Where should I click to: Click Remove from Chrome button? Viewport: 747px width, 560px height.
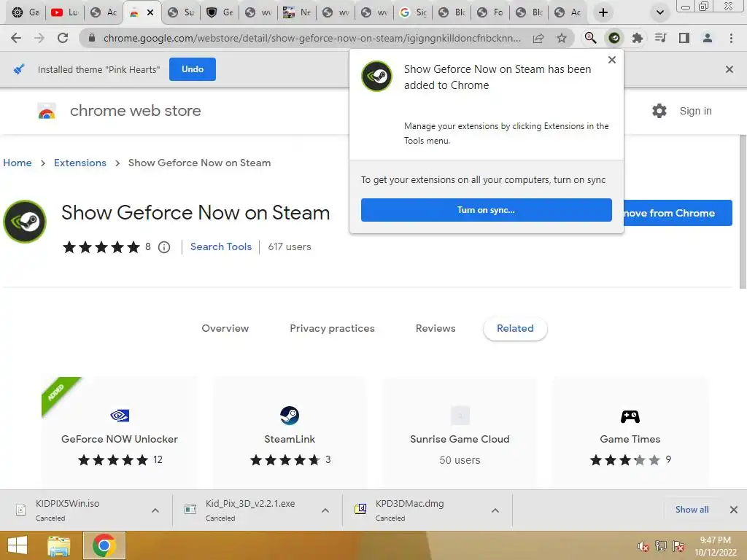click(678, 213)
